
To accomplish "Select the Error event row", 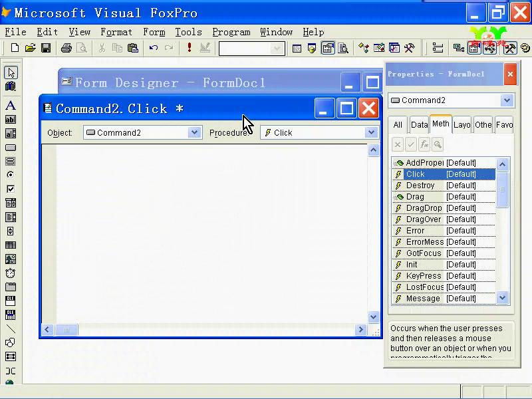I will pyautogui.click(x=444, y=231).
